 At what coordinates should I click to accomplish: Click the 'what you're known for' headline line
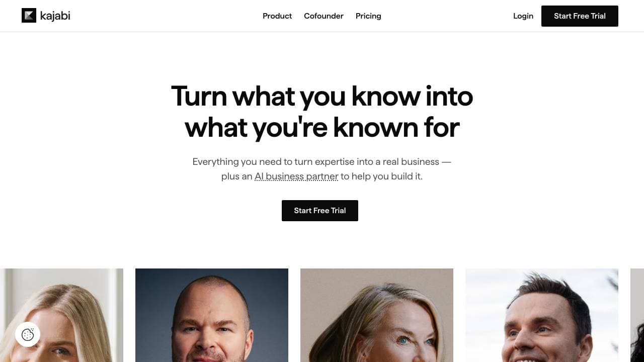click(x=322, y=128)
